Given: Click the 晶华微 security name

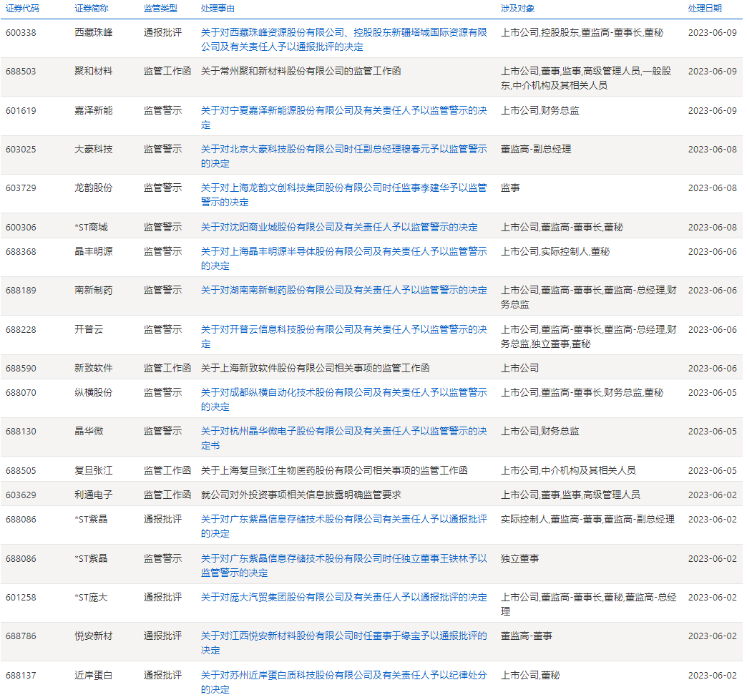Looking at the screenshot, I should point(89,432).
